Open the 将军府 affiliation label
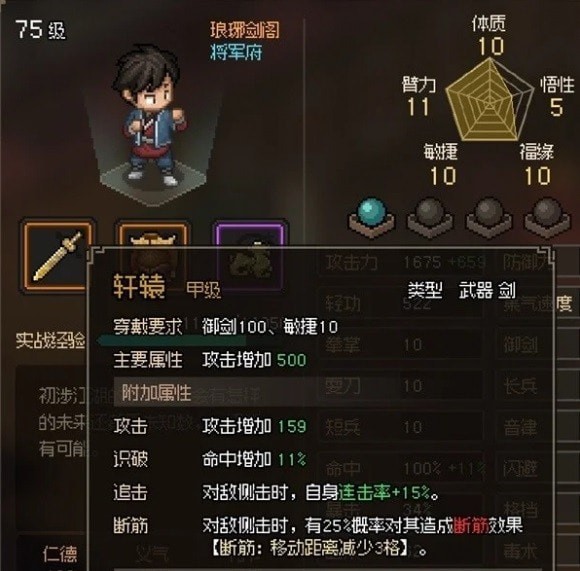580x571 pixels. tap(236, 52)
